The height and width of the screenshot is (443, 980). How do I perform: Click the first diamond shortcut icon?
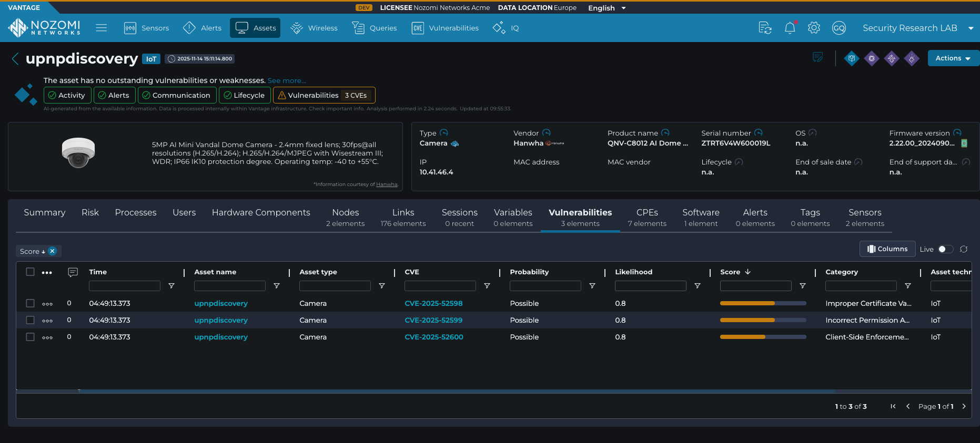[852, 58]
